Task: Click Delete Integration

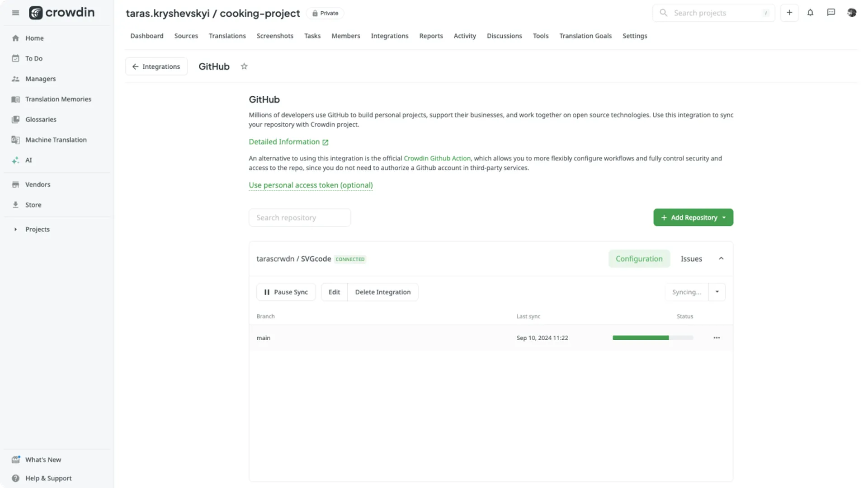Action: click(383, 292)
